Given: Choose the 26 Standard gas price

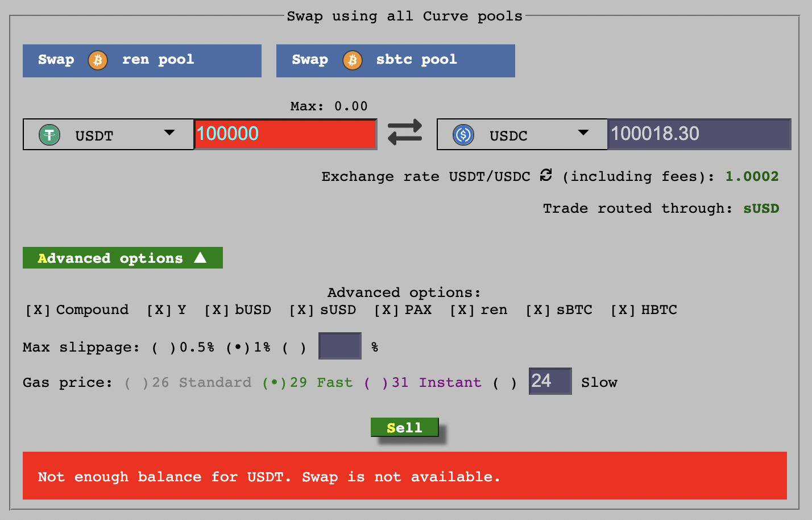Looking at the screenshot, I should (136, 383).
